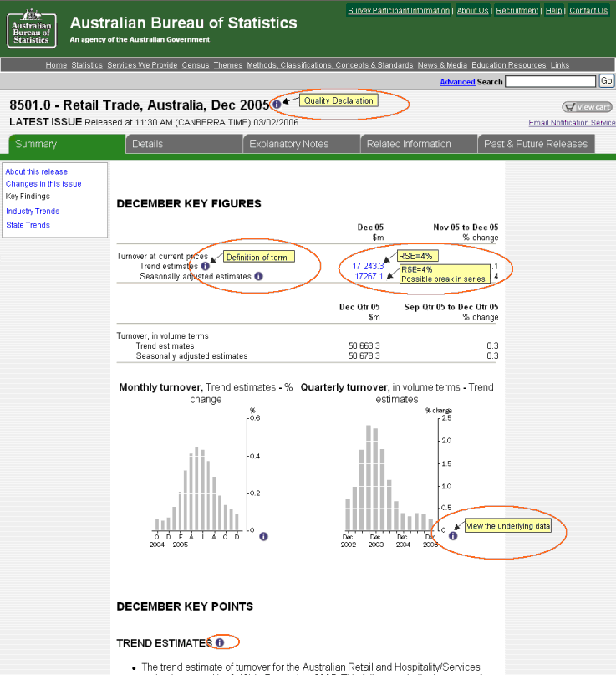The width and height of the screenshot is (616, 675).
Task: Select Industry Trends in sidebar
Action: tap(33, 212)
